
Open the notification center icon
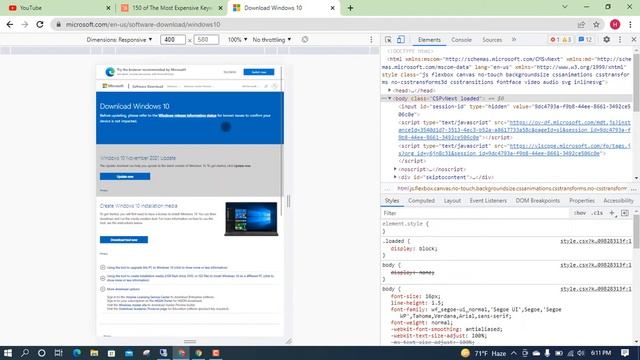pos(625,353)
